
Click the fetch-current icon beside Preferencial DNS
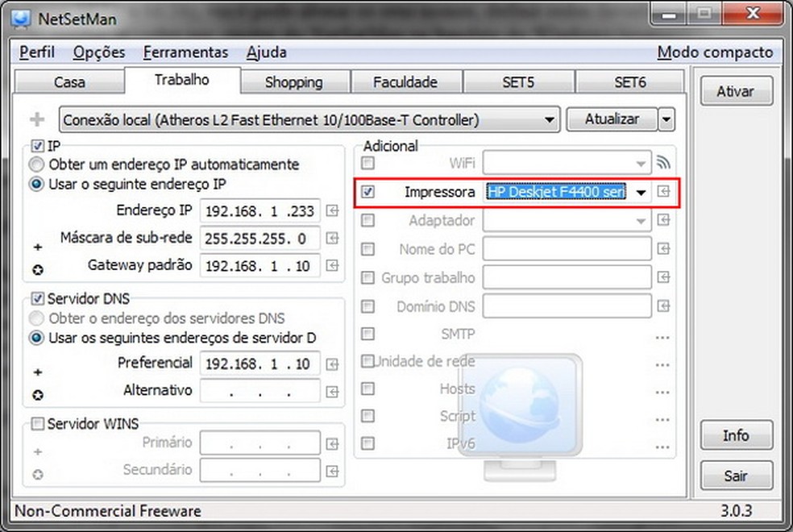click(x=332, y=364)
